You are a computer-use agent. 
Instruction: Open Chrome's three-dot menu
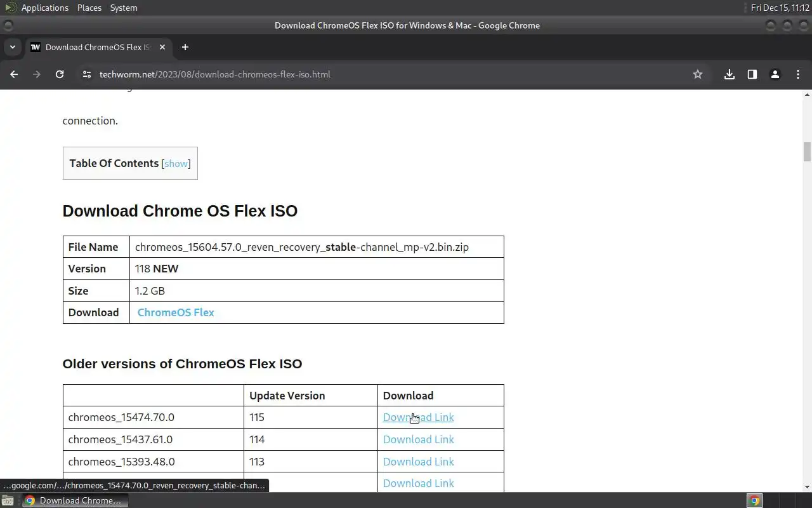[798, 74]
